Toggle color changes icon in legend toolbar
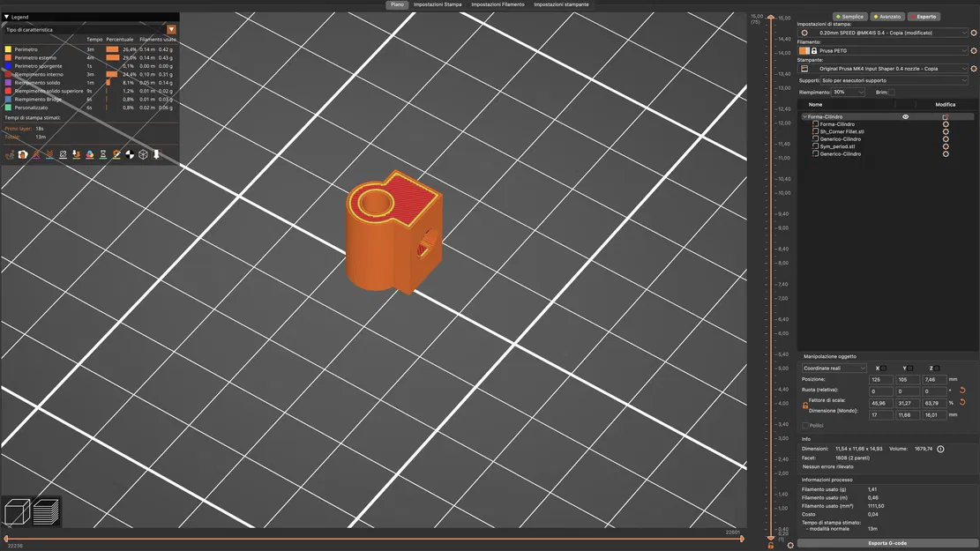The image size is (980, 551). click(90, 154)
